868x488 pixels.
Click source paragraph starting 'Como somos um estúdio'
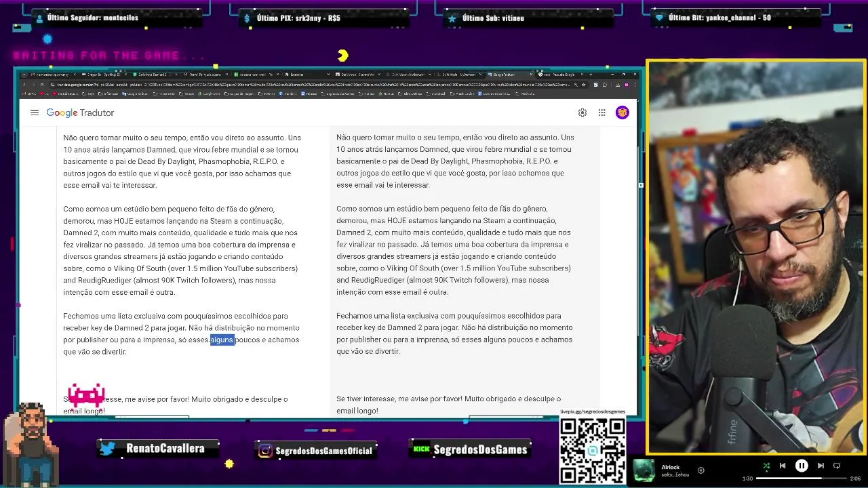[181, 250]
